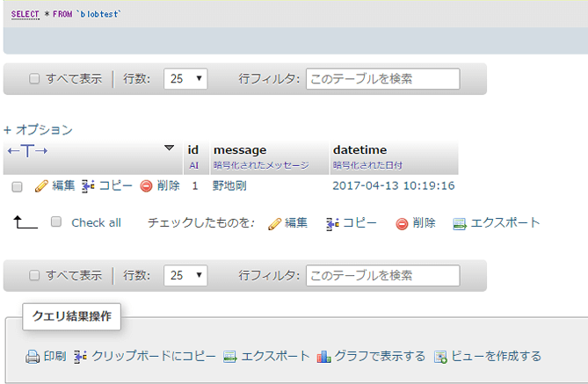588x384 pixels.
Task: Toggle bottom すべて表示 checkbox
Action: click(34, 275)
